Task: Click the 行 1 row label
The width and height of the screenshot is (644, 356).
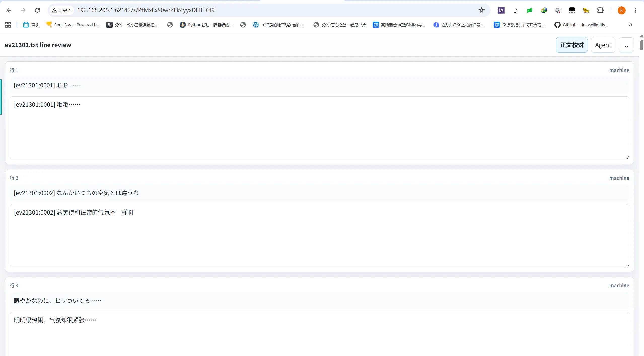Action: [14, 70]
